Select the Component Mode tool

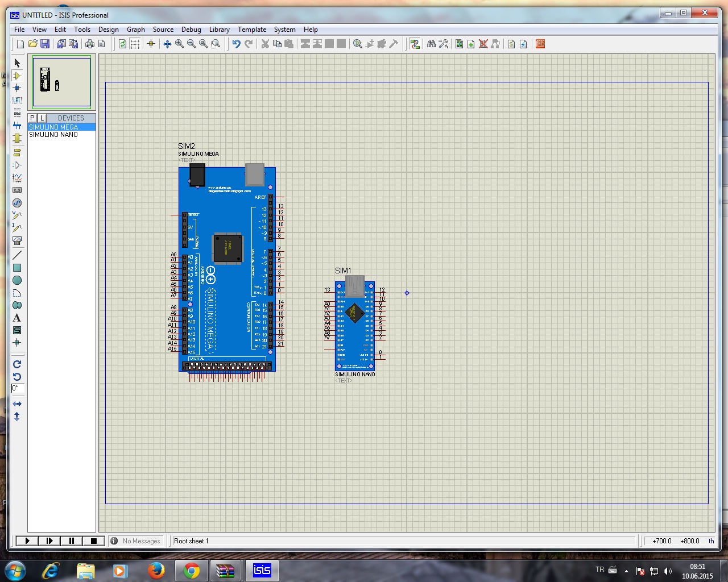point(17,76)
